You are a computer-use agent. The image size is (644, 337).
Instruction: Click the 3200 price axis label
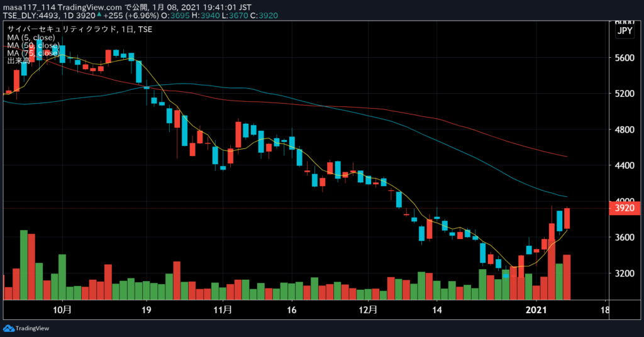[625, 273]
